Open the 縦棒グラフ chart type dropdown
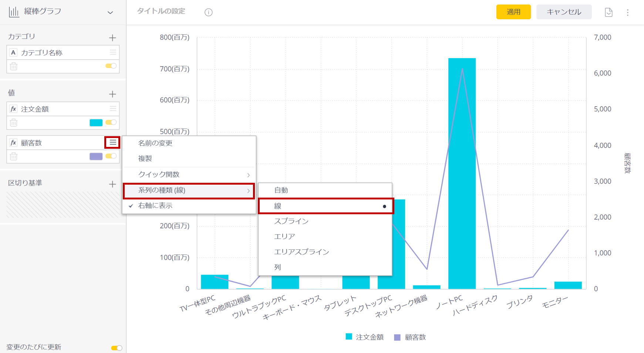Viewport: 644px width, 353px height. (110, 12)
